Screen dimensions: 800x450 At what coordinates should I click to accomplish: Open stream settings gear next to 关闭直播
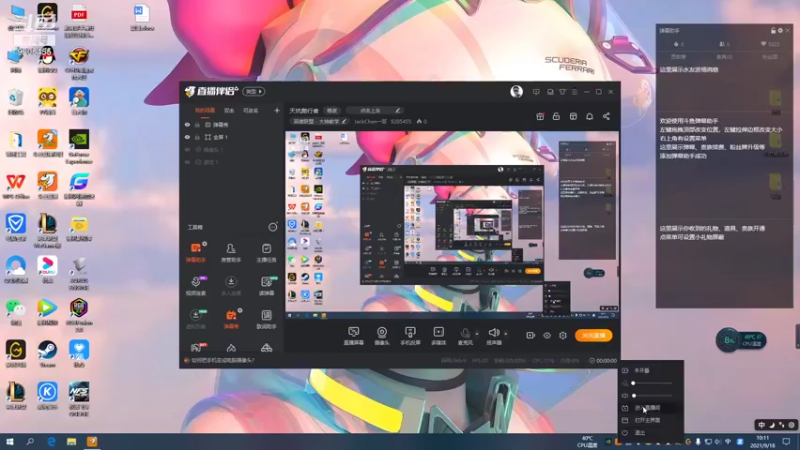(x=563, y=335)
